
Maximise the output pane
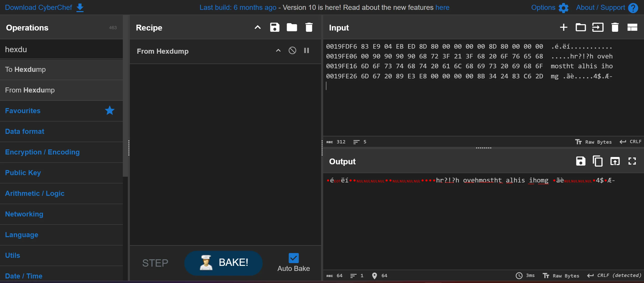(632, 161)
